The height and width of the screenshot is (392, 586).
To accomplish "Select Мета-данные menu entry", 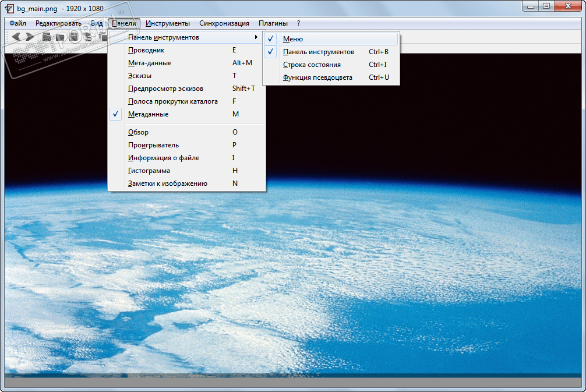I will [x=187, y=63].
